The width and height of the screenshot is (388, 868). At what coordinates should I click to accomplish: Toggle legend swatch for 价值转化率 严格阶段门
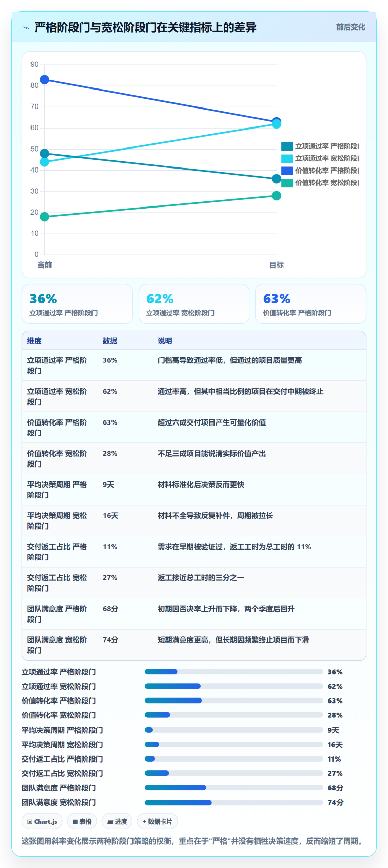click(x=287, y=171)
